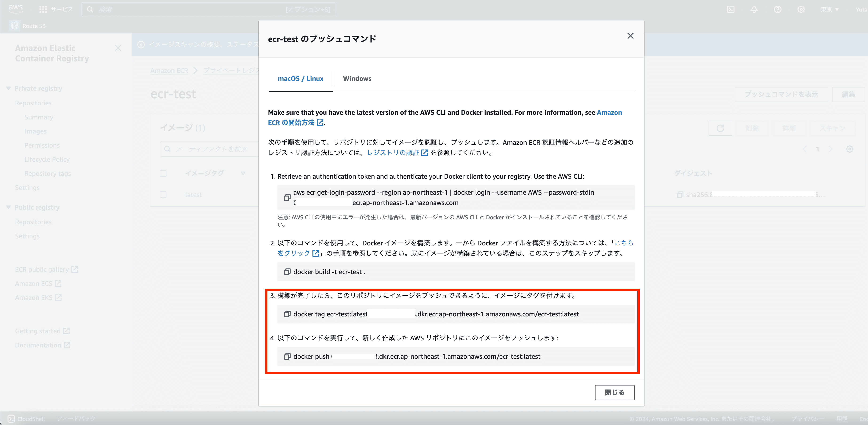
Task: Collapse the Private registry section
Action: [x=8, y=89]
